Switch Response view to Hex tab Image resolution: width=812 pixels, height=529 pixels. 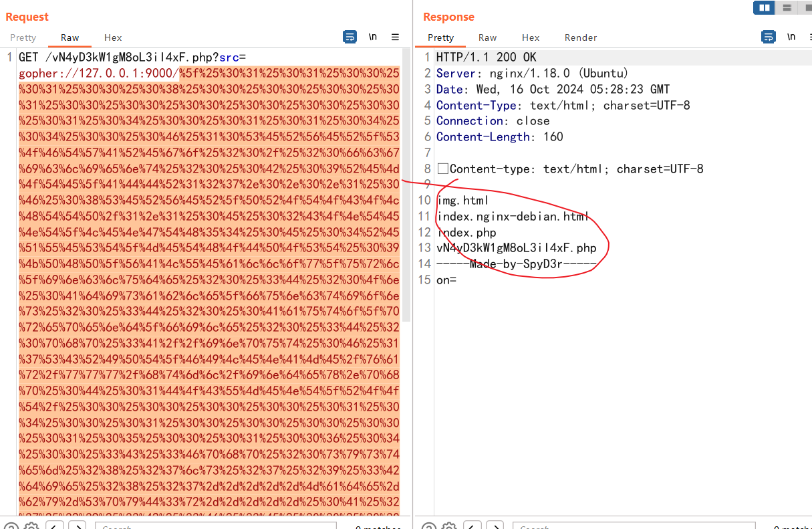pos(531,37)
